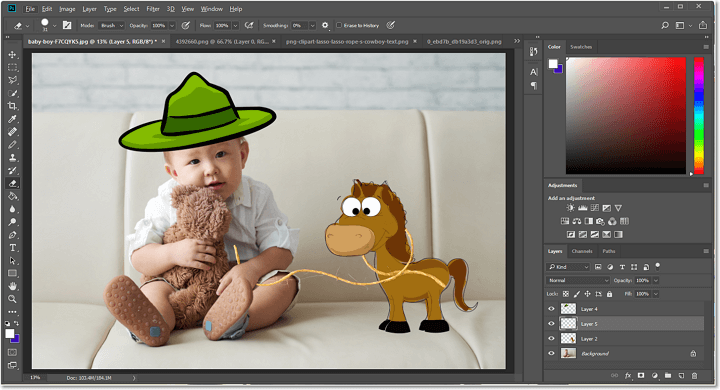Open the Search icon in options bar
This screenshot has width=720, height=390.
point(665,25)
